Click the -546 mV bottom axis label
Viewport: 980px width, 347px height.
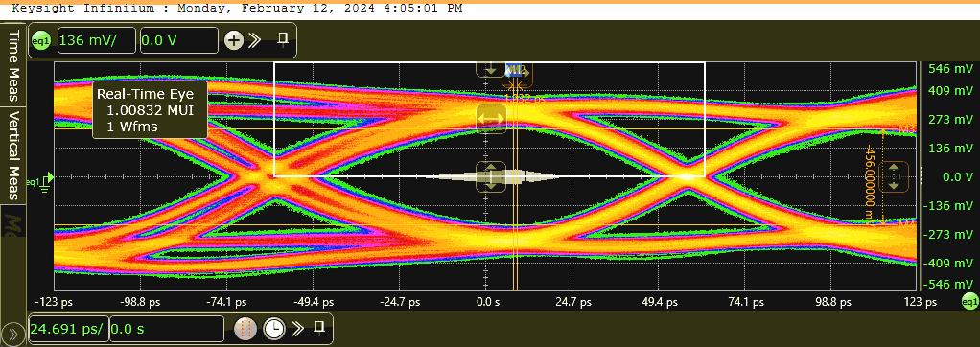click(x=948, y=285)
